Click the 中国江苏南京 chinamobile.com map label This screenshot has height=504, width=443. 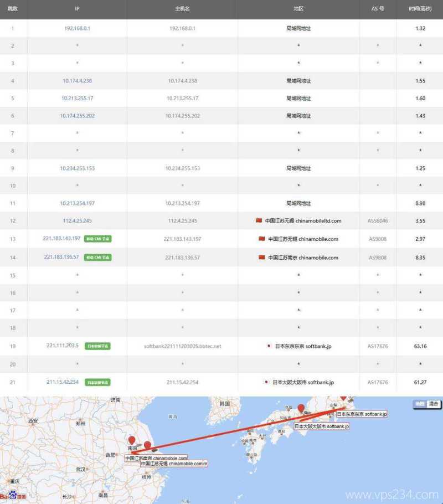click(x=157, y=457)
